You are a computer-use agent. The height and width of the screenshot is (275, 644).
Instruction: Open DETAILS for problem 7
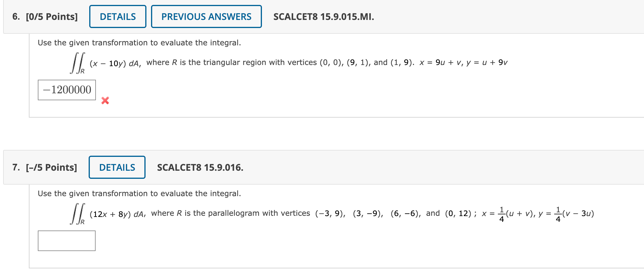117,167
